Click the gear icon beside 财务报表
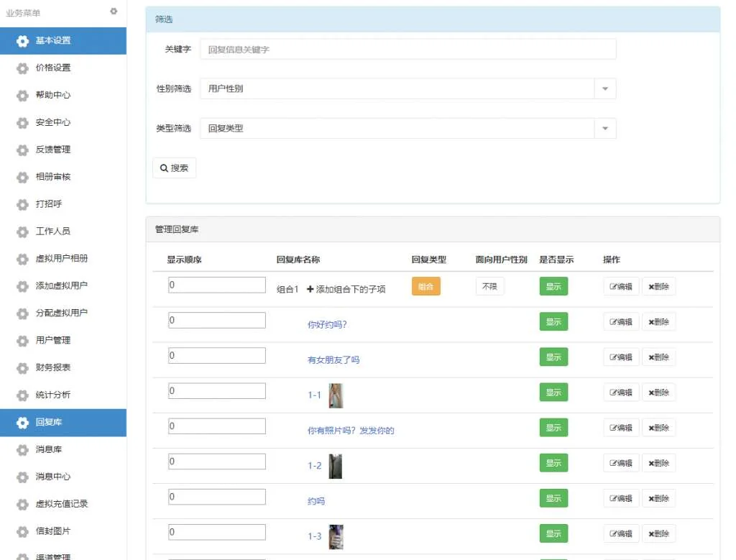The height and width of the screenshot is (560, 736). tap(23, 367)
